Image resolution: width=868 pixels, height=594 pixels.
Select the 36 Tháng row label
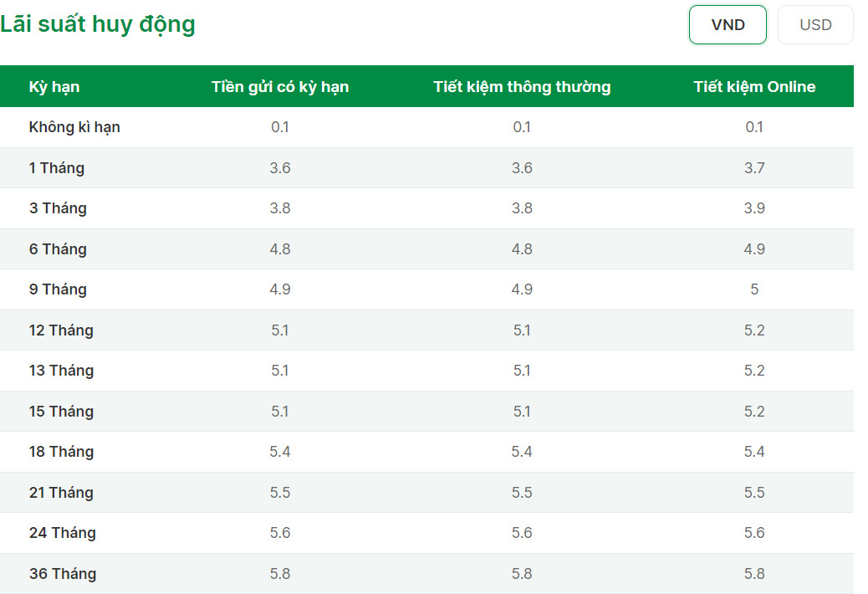(x=63, y=574)
